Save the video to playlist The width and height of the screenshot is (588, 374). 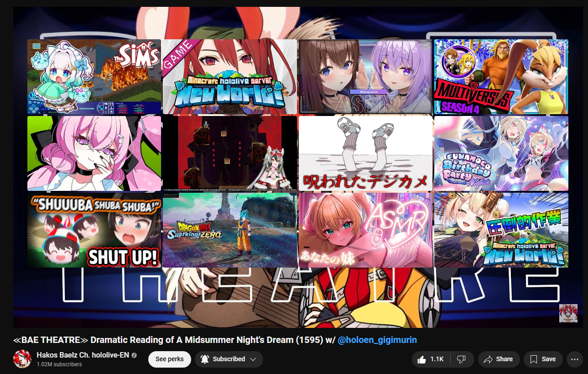543,359
